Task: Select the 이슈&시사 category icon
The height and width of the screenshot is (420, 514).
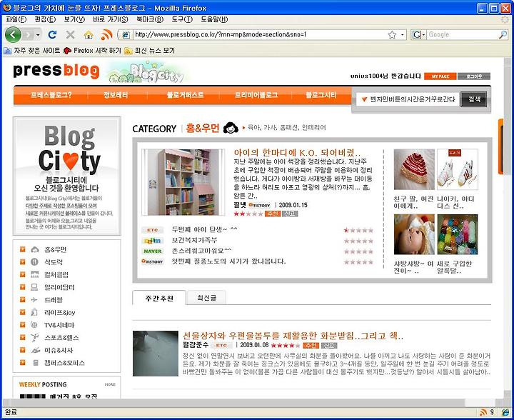Action: (x=36, y=350)
